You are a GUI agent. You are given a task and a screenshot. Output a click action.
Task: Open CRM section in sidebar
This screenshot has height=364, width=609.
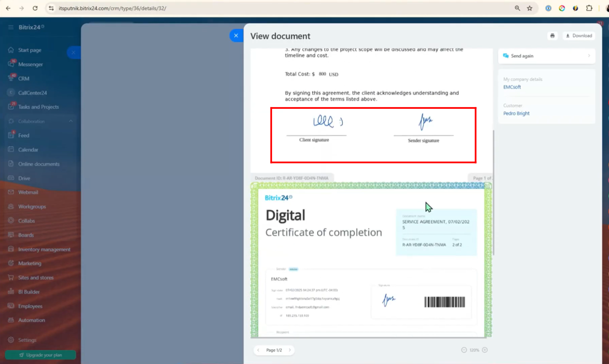click(24, 78)
